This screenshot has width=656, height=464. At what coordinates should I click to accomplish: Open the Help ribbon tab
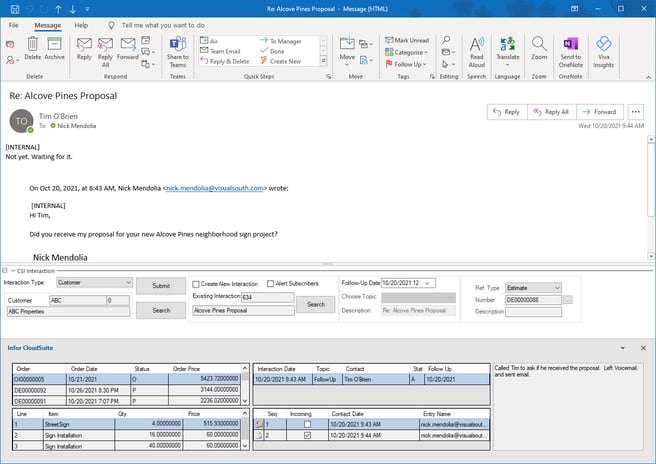(x=81, y=24)
